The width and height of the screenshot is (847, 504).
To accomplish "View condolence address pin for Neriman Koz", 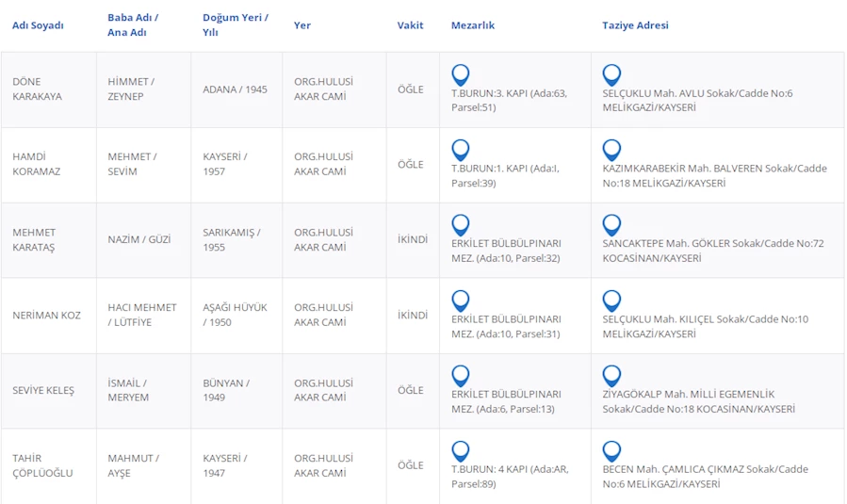I will coord(611,301).
